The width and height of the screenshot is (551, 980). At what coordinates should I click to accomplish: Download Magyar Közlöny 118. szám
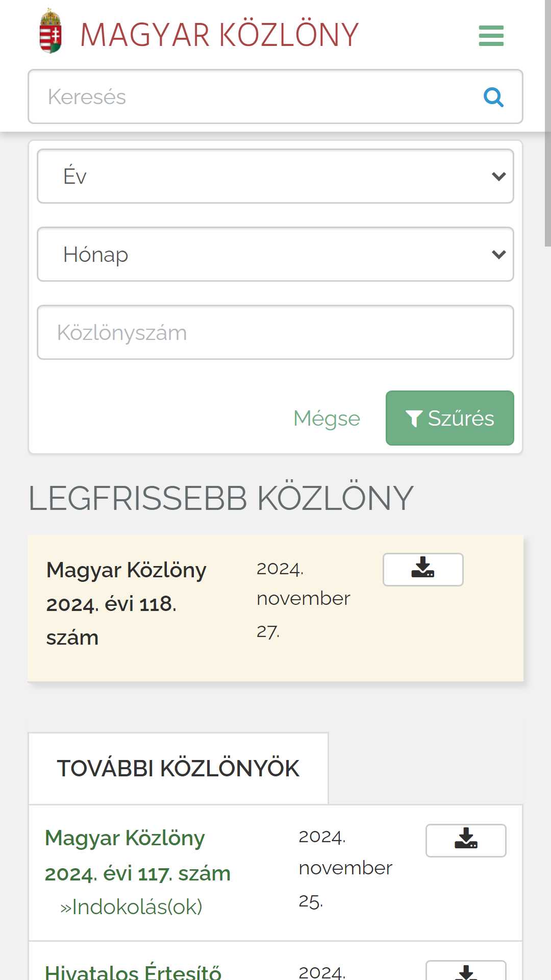423,569
